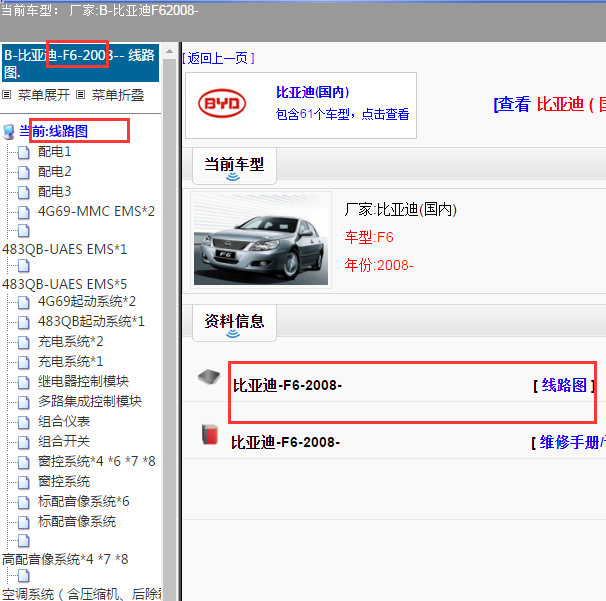Click the BYD F6 car thumbnail
Viewport: 606px width, 601px height.
[261, 240]
